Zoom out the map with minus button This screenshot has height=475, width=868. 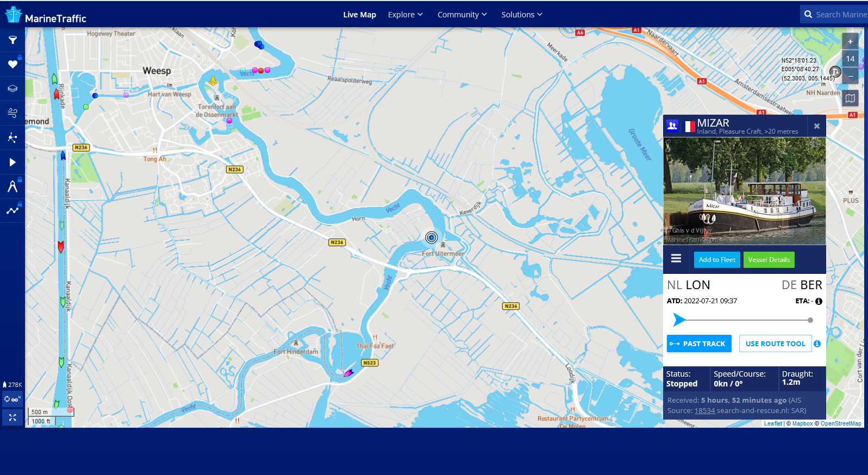851,76
